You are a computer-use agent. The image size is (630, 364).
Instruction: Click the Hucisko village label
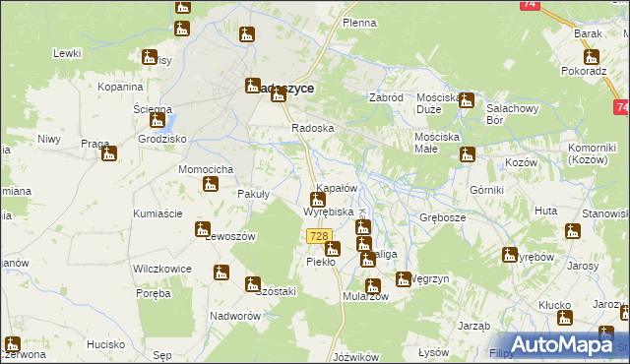coord(106,344)
